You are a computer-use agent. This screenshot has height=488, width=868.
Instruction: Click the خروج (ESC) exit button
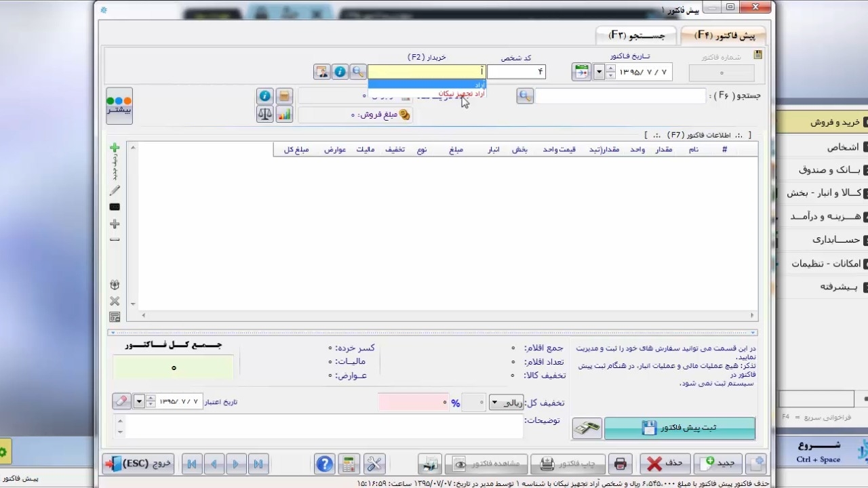tap(138, 464)
